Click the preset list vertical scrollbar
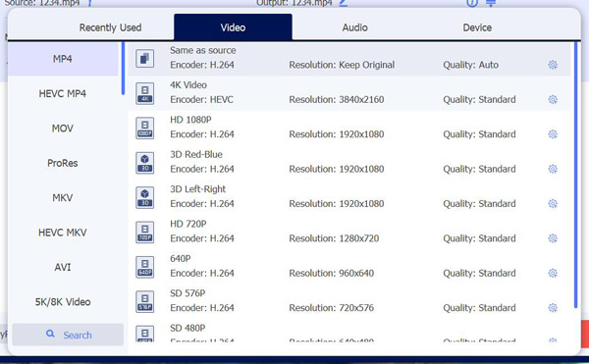This screenshot has height=364, width=589. coord(575,176)
